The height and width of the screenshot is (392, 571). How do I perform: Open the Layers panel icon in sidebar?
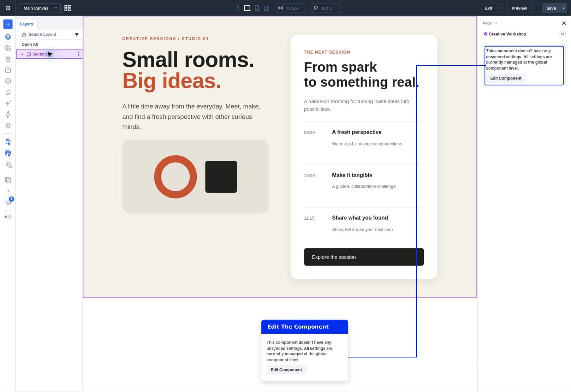(x=8, y=37)
